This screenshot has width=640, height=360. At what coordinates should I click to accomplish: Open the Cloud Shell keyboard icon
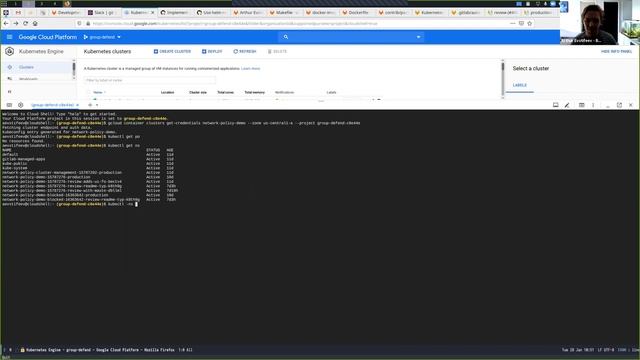(x=9, y=105)
